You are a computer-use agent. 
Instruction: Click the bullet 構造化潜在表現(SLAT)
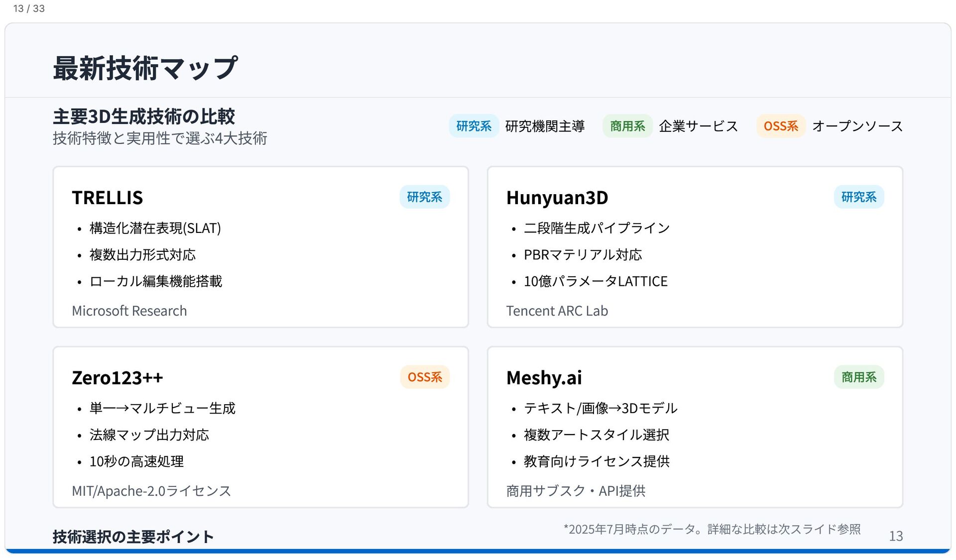pos(155,228)
